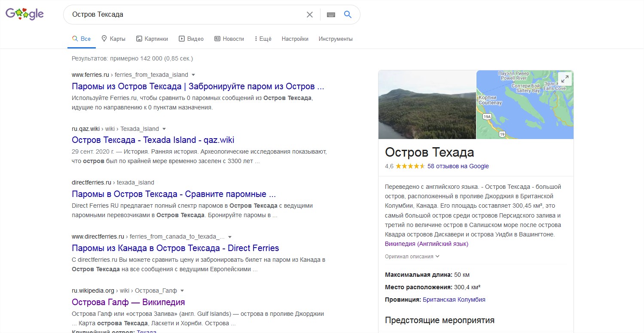Open the map thumbnail of Texada
The image size is (644, 333).
[525, 105]
